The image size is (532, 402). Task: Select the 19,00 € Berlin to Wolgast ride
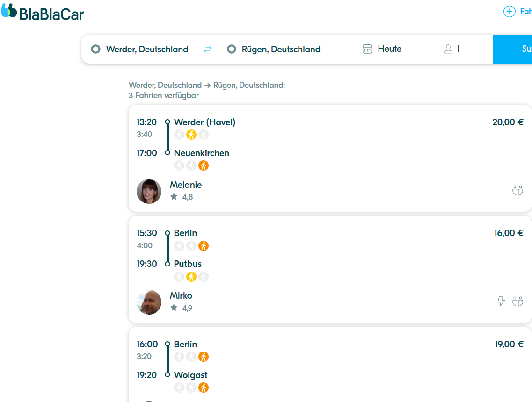(330, 365)
